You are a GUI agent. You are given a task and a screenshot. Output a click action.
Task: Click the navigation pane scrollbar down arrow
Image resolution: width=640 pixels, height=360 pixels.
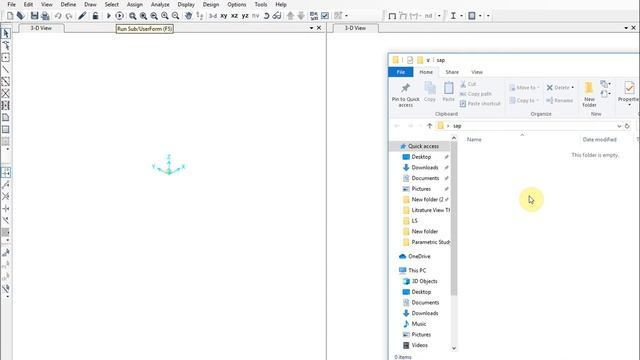tap(454, 348)
